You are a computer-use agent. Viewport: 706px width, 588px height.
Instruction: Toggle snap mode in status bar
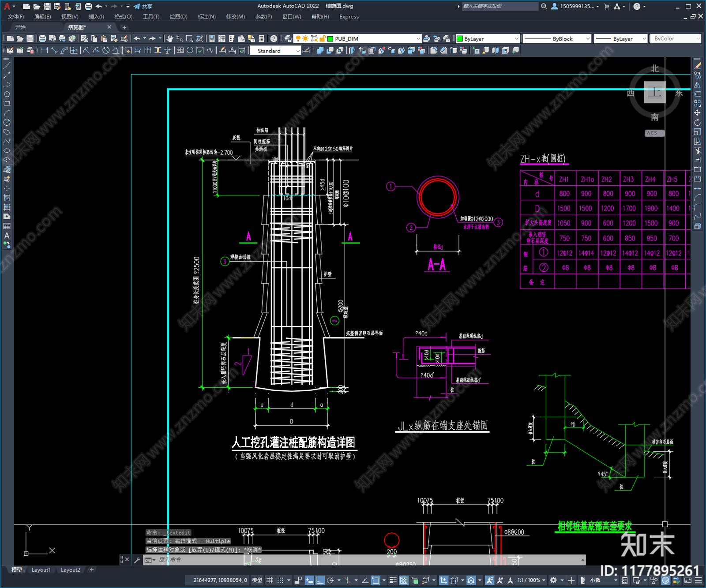point(280,580)
